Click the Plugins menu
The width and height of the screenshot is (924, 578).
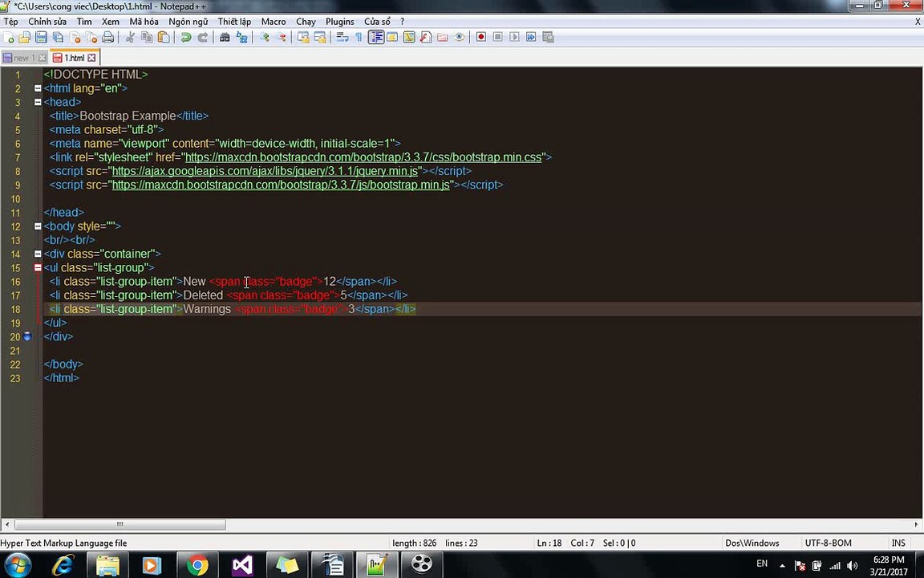click(x=340, y=21)
